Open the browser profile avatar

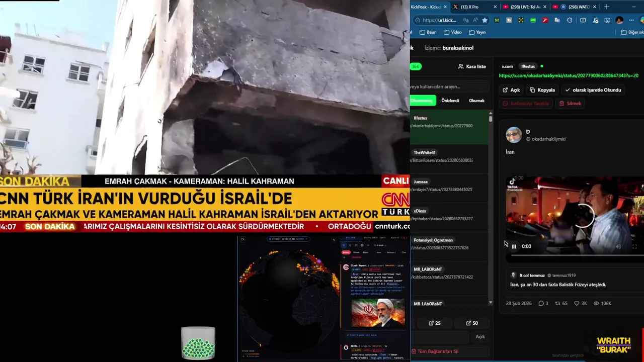coord(619,20)
